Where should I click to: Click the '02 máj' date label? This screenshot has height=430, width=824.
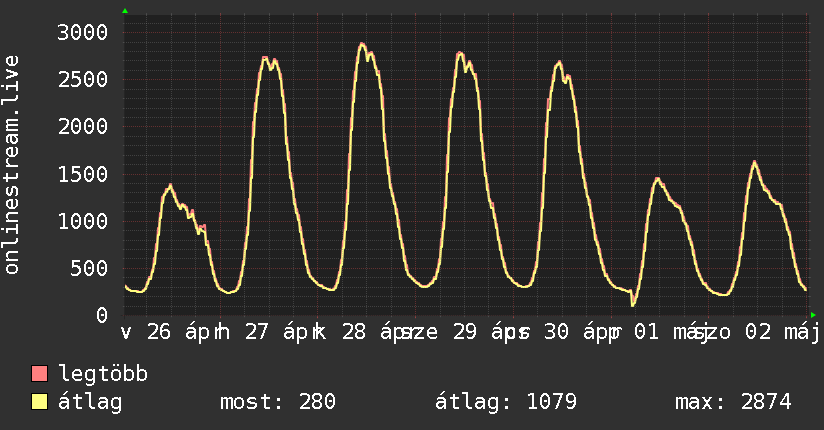(782, 333)
